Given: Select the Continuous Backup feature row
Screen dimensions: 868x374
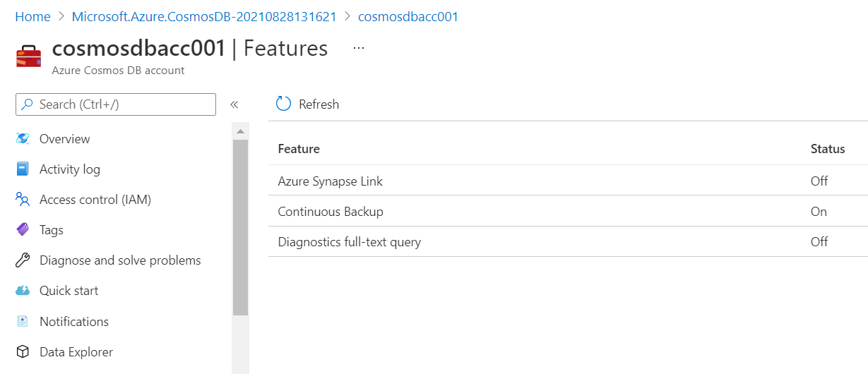Looking at the screenshot, I should click(330, 212).
